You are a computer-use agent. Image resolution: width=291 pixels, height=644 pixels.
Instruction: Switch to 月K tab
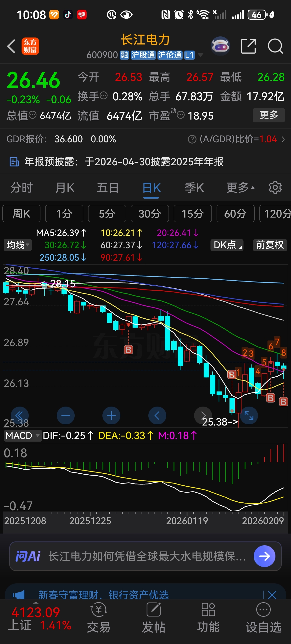pos(65,188)
